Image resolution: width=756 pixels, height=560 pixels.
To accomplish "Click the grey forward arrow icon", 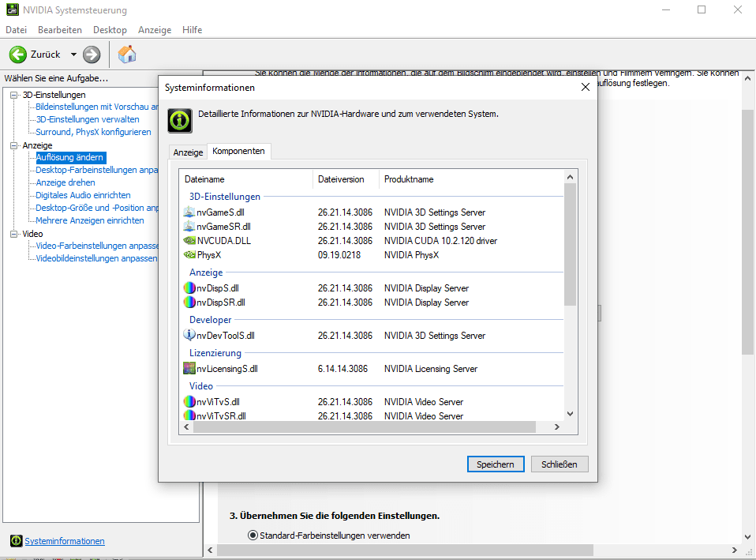I will click(92, 54).
